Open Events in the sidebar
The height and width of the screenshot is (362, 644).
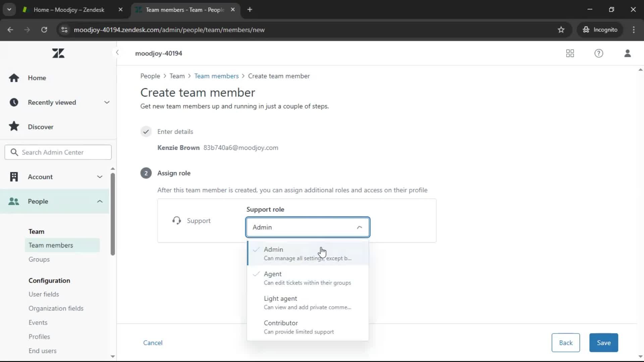38,322
